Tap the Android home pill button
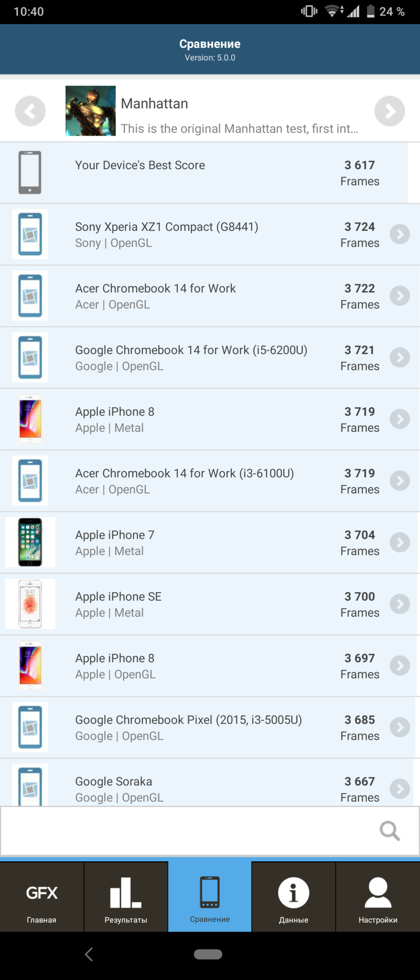Viewport: 420px width, 980px height. 208,954
